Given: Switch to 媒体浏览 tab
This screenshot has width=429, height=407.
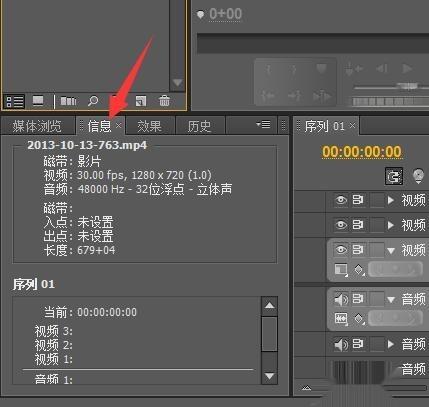Looking at the screenshot, I should pos(37,126).
